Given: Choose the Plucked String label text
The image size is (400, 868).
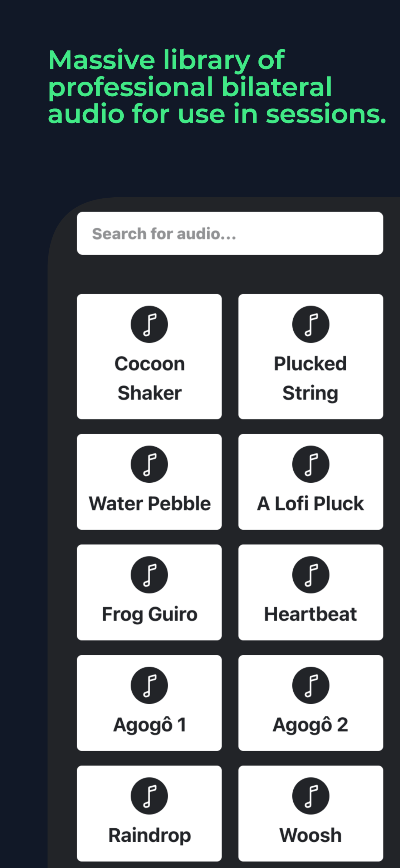Looking at the screenshot, I should coord(311,378).
